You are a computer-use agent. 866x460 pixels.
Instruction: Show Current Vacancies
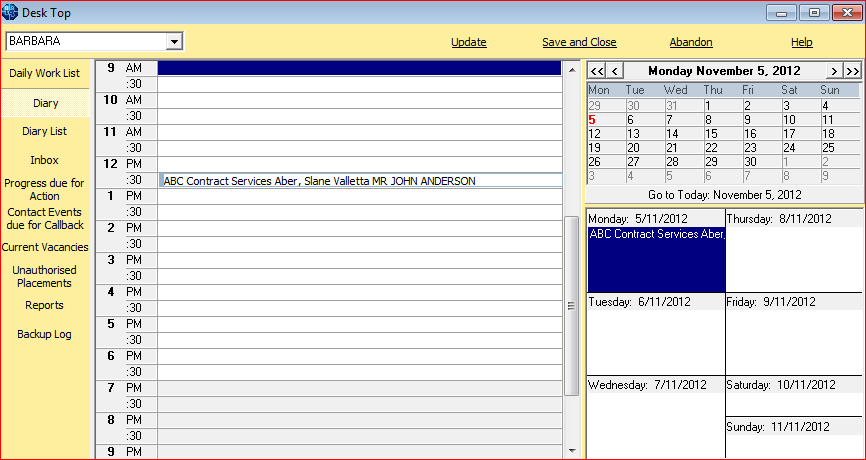pyautogui.click(x=45, y=247)
